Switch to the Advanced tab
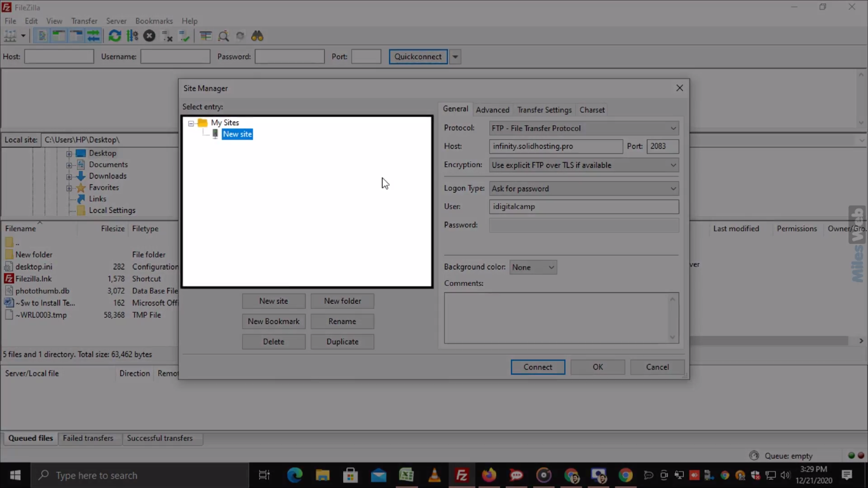The width and height of the screenshot is (868, 488). point(492,110)
